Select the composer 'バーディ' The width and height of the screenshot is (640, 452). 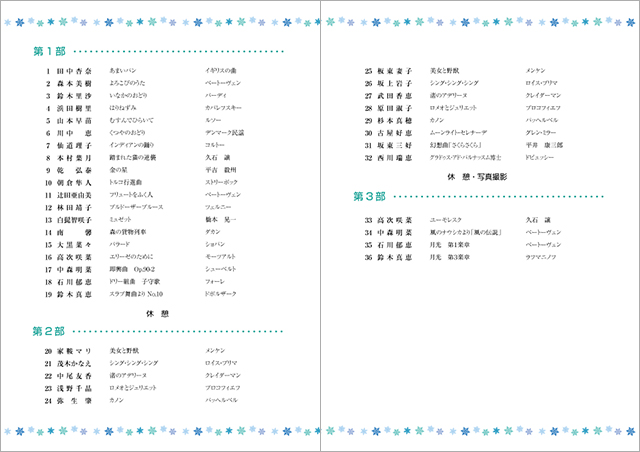[x=216, y=95]
